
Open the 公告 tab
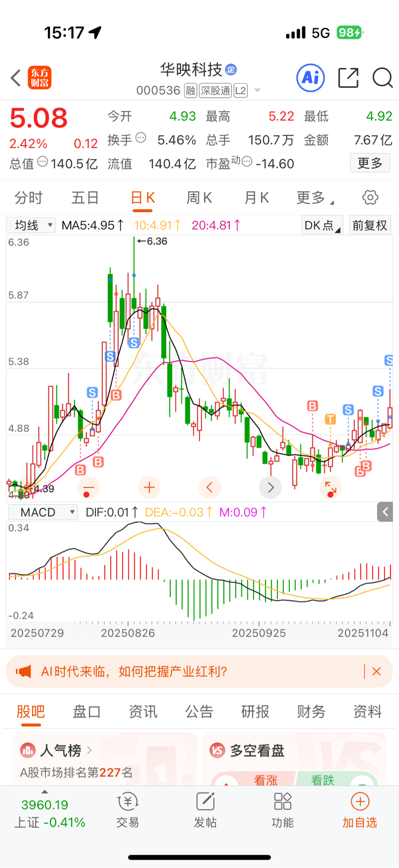click(199, 712)
